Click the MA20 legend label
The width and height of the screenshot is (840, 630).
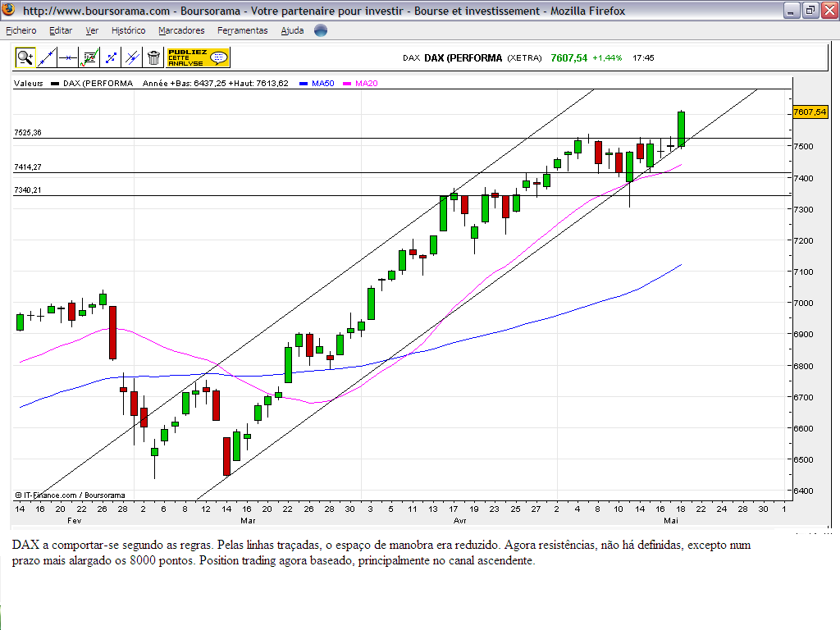tap(367, 84)
